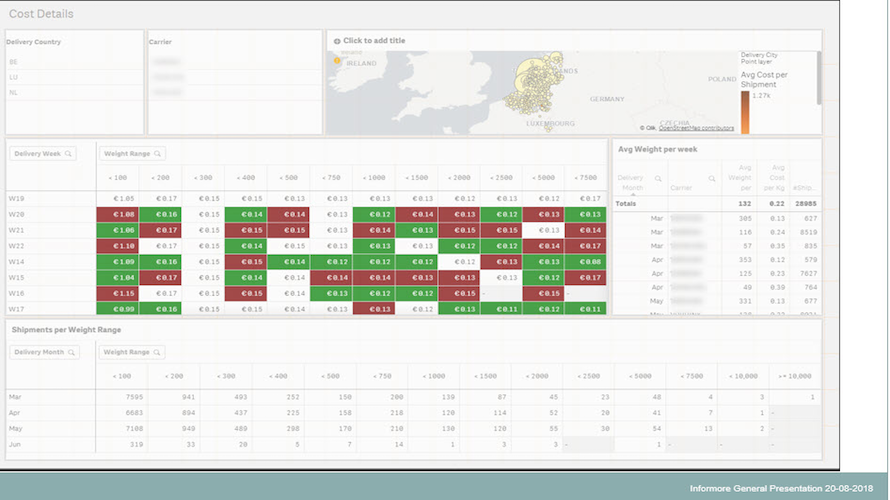Click the Delivery Month search icon in Avg Weight table
The image size is (890, 500).
click(658, 179)
